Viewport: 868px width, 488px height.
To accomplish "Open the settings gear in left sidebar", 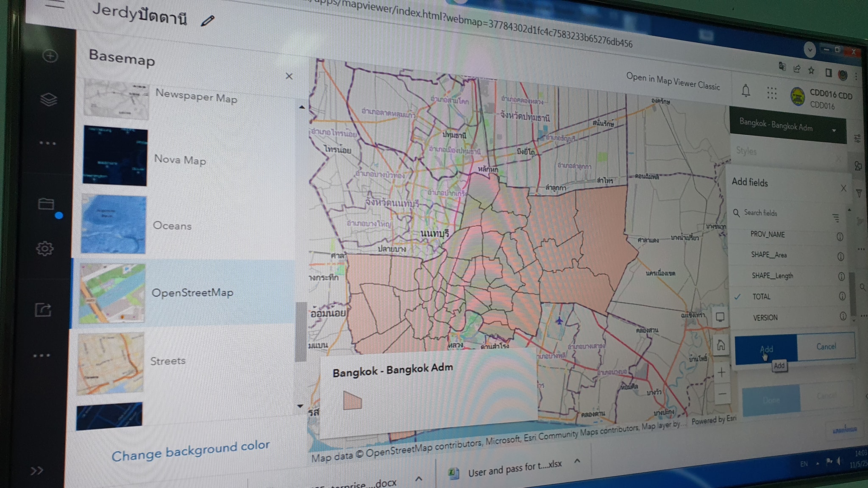I will tap(45, 248).
